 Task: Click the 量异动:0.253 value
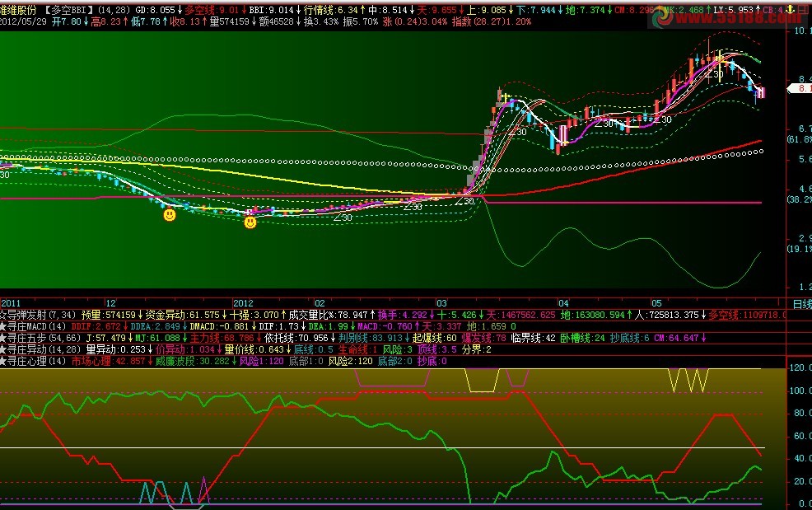click(115, 349)
